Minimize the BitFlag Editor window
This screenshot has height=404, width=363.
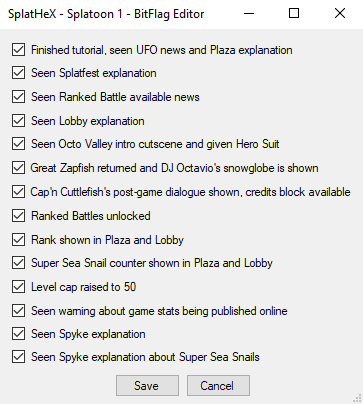pos(249,13)
